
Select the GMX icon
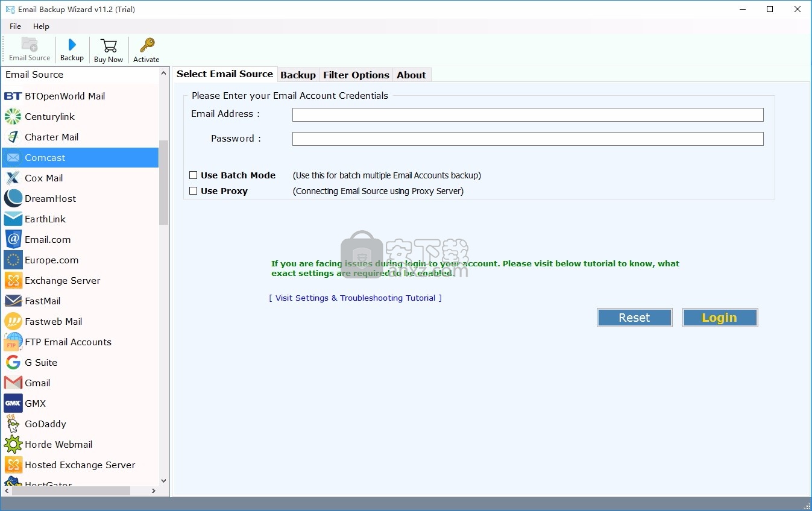[13, 403]
